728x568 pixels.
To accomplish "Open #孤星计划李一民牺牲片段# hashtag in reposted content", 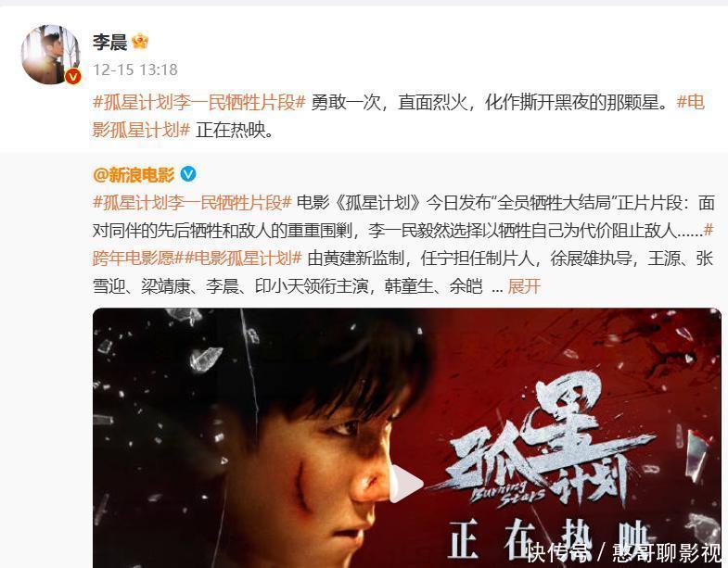I will tap(192, 202).
